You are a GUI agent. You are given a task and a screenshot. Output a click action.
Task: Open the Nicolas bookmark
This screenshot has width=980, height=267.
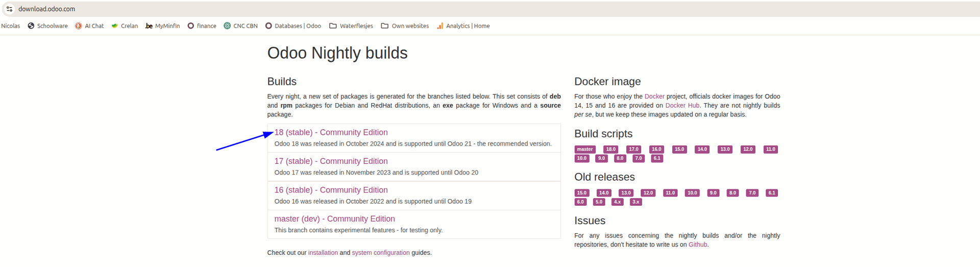[x=10, y=26]
